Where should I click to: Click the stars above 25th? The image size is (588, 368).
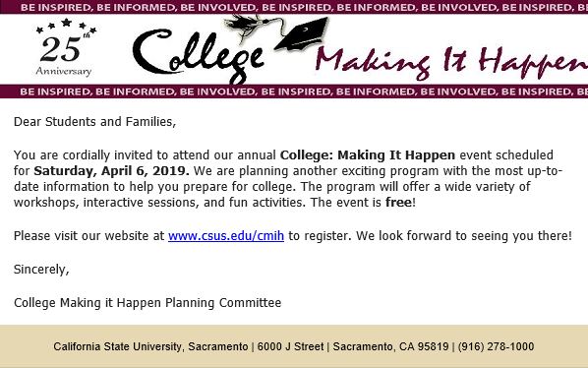[67, 26]
